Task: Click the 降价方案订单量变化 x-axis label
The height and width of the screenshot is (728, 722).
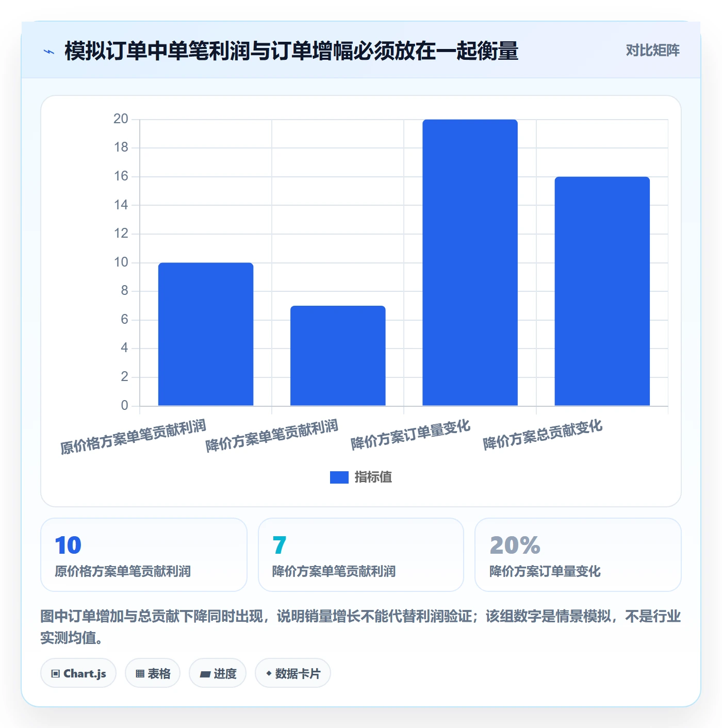Action: [x=411, y=435]
